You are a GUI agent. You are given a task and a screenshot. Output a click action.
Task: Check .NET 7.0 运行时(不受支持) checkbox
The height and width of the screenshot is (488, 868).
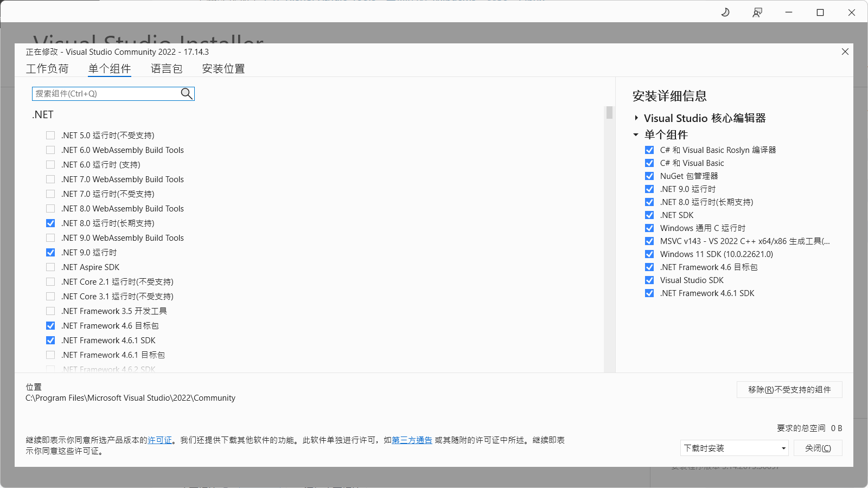pos(50,194)
